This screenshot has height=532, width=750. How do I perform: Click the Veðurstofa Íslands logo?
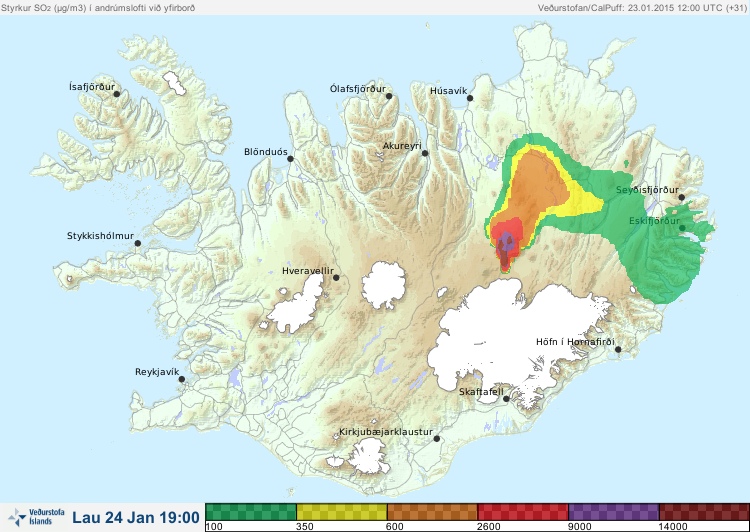pos(37,517)
